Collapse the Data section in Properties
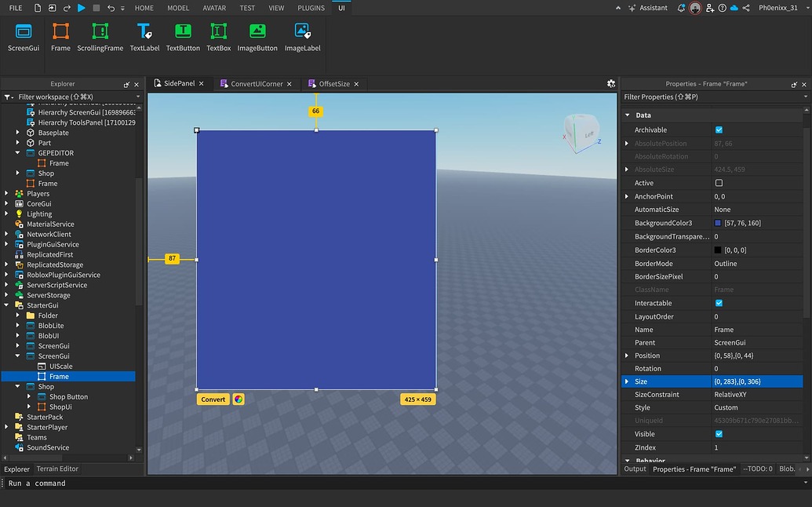This screenshot has width=812, height=507. pos(627,115)
